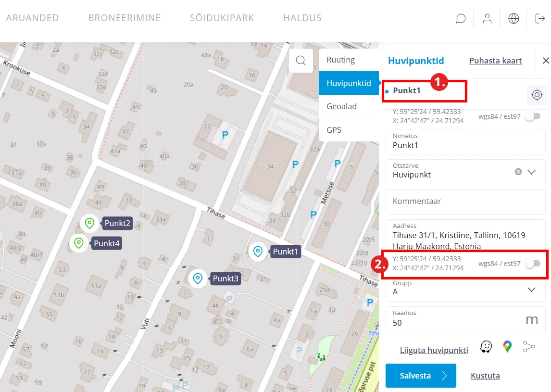Click the logout icon

point(540,19)
